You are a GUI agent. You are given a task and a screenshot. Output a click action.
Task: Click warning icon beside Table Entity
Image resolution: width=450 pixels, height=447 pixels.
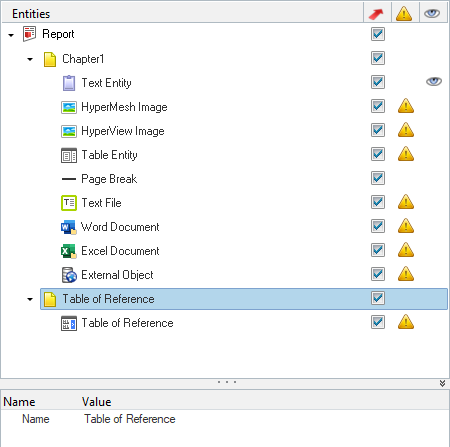point(406,154)
